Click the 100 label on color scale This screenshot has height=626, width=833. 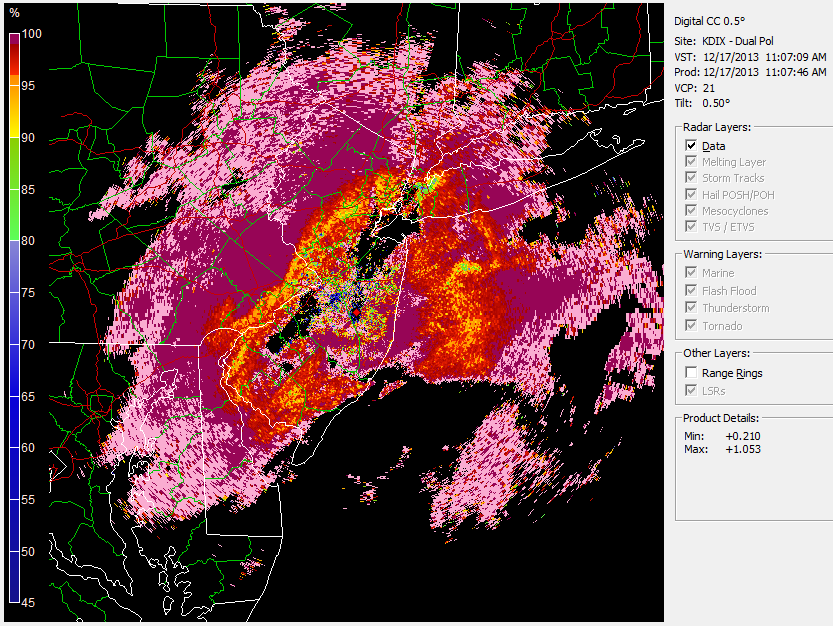[x=31, y=33]
